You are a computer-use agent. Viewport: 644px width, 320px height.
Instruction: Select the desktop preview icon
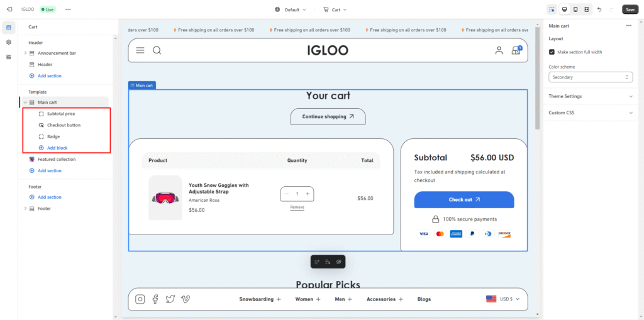point(564,9)
